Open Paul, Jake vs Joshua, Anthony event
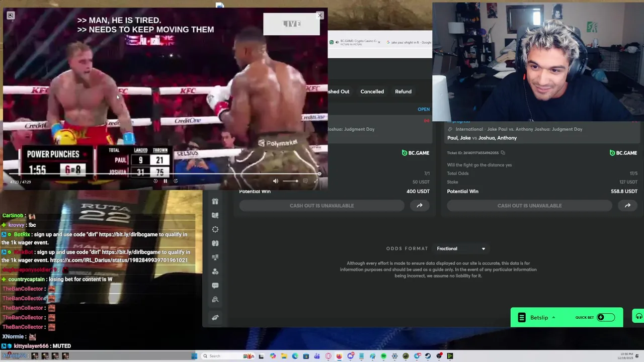This screenshot has height=362, width=644. 482,138
